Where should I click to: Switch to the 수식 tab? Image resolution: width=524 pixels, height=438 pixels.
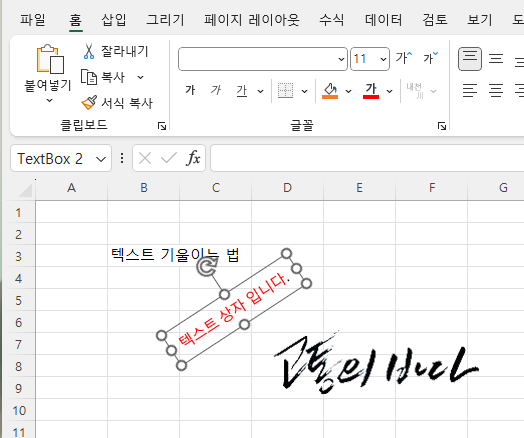click(332, 20)
